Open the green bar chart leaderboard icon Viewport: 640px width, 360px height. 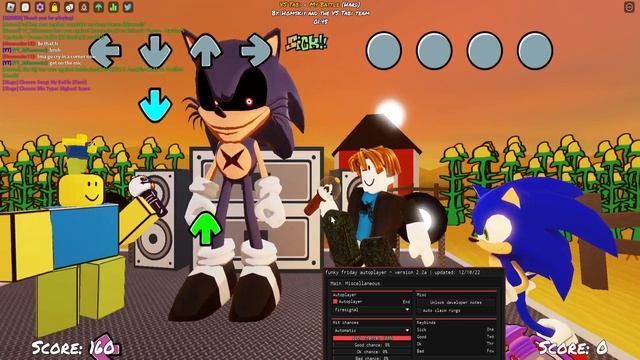(x=113, y=7)
